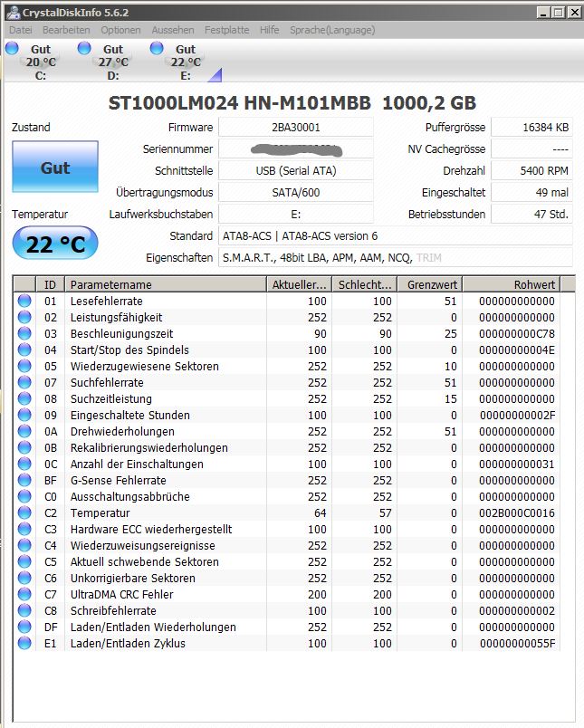Click the Schlecht... column header
584x728 pixels.
coord(365,284)
